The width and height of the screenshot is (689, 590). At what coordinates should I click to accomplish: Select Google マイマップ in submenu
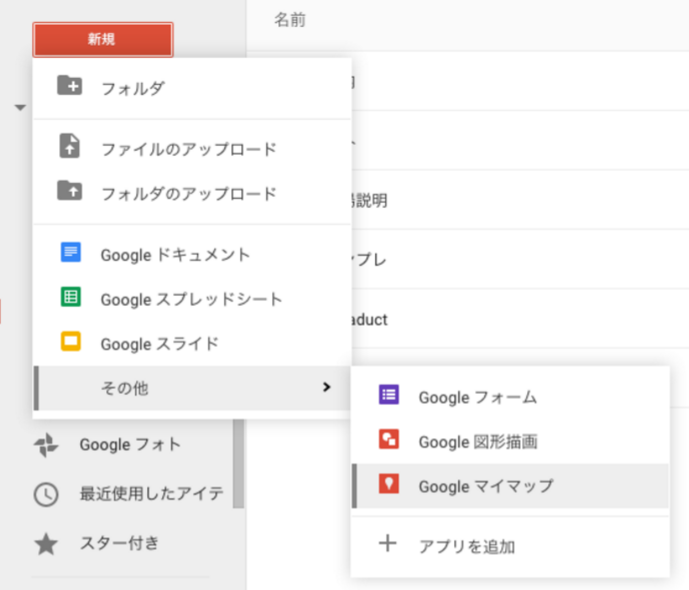510,486
